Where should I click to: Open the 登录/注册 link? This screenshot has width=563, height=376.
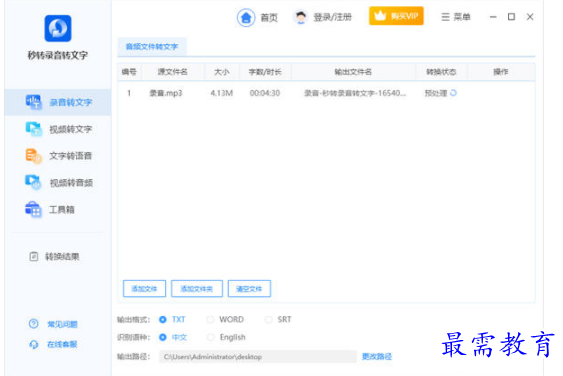point(332,17)
